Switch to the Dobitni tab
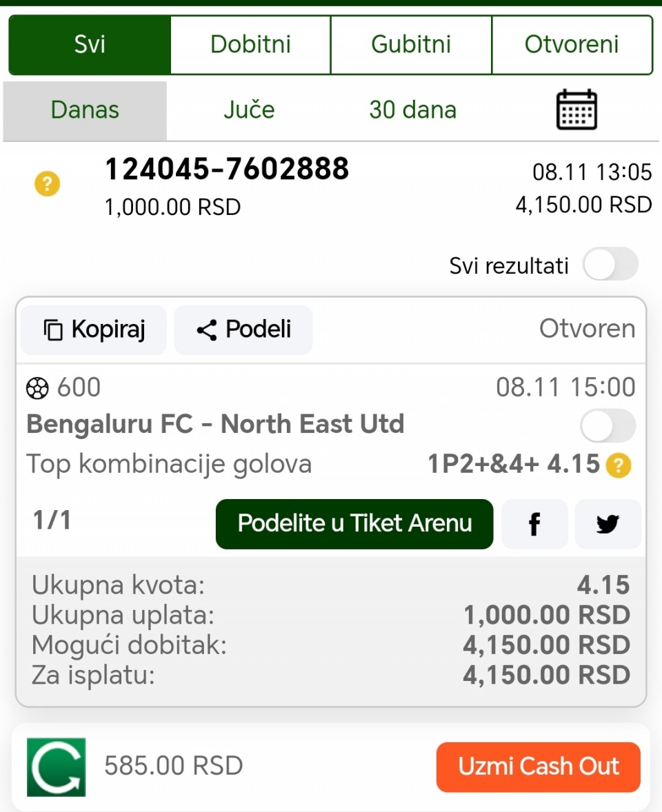The height and width of the screenshot is (812, 662). pyautogui.click(x=250, y=45)
